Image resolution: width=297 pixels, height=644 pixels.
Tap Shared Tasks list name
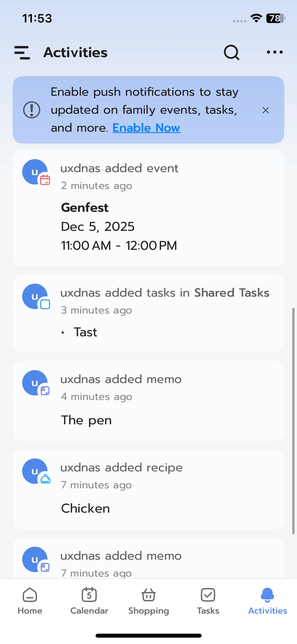click(x=232, y=293)
